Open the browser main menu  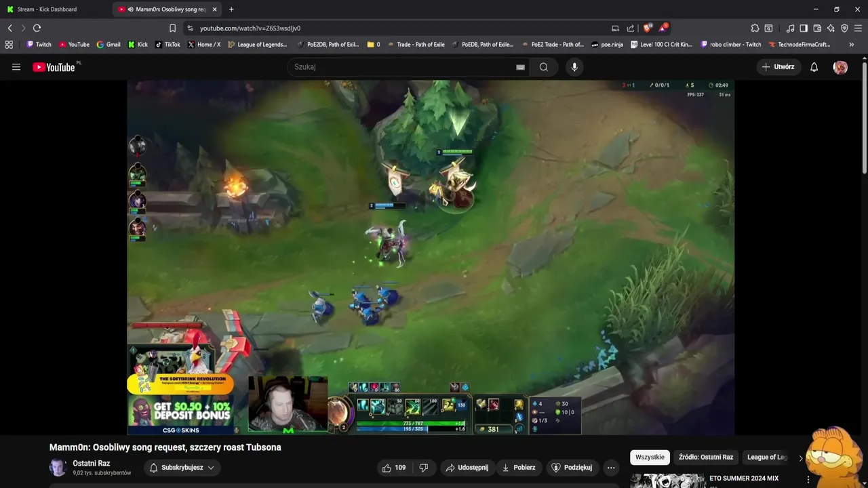(859, 28)
